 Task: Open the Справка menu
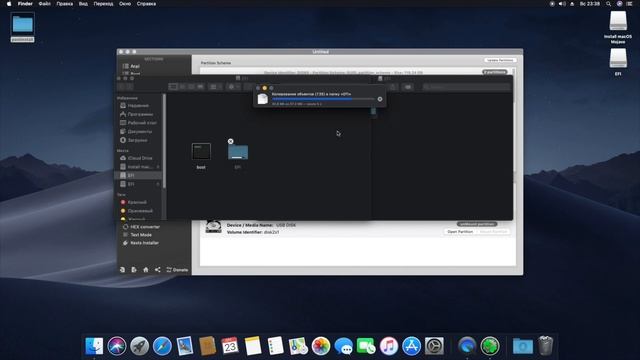[x=146, y=4]
